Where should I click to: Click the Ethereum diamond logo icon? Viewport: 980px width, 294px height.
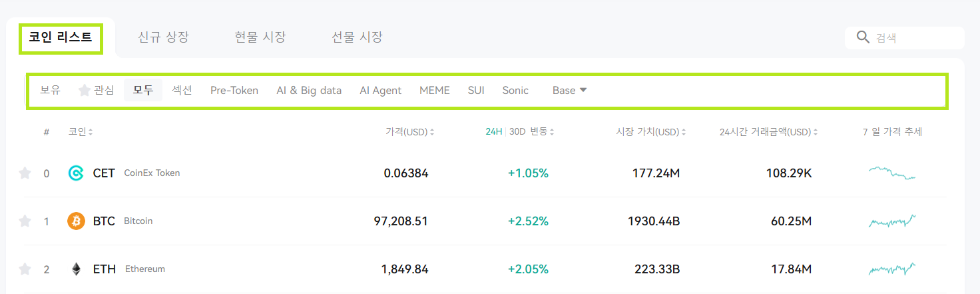tap(77, 269)
